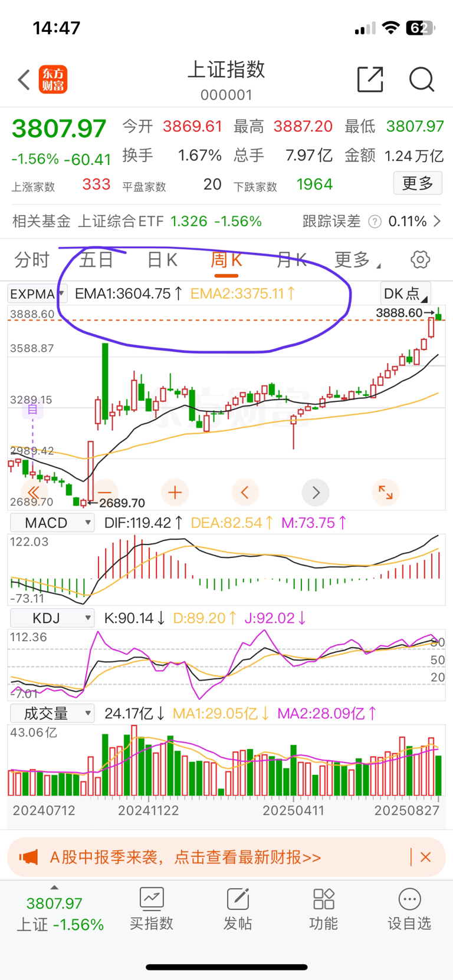This screenshot has width=453, height=980.
Task: Tap the EMA2:3375.11 value
Action: pyautogui.click(x=243, y=293)
